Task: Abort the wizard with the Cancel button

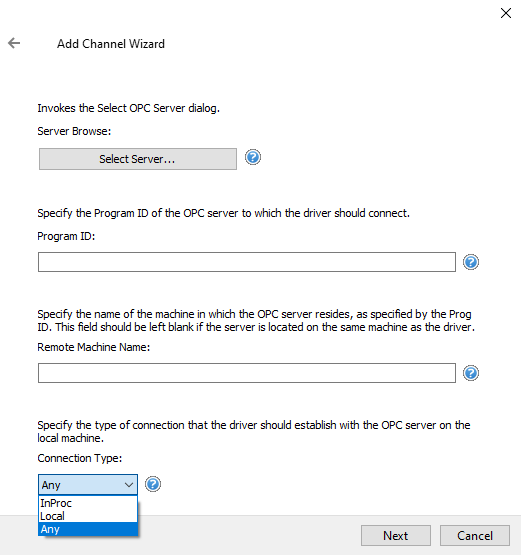Action: click(x=475, y=536)
